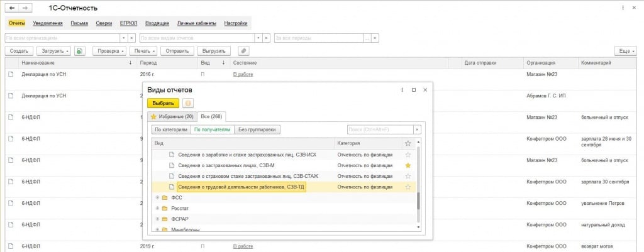This screenshot has height=252, width=644.
Task: Star the СЗВ-ИСХ report as favorite
Action: [x=408, y=155]
